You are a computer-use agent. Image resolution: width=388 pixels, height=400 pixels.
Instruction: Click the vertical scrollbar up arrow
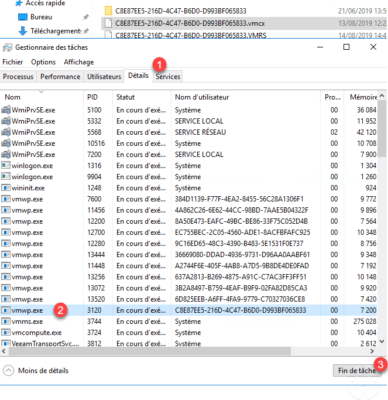(382, 96)
